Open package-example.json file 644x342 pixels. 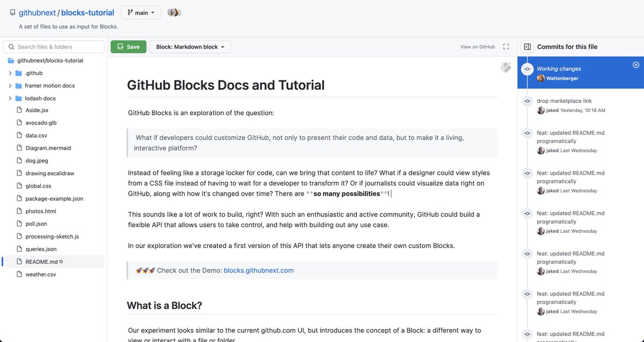[54, 198]
